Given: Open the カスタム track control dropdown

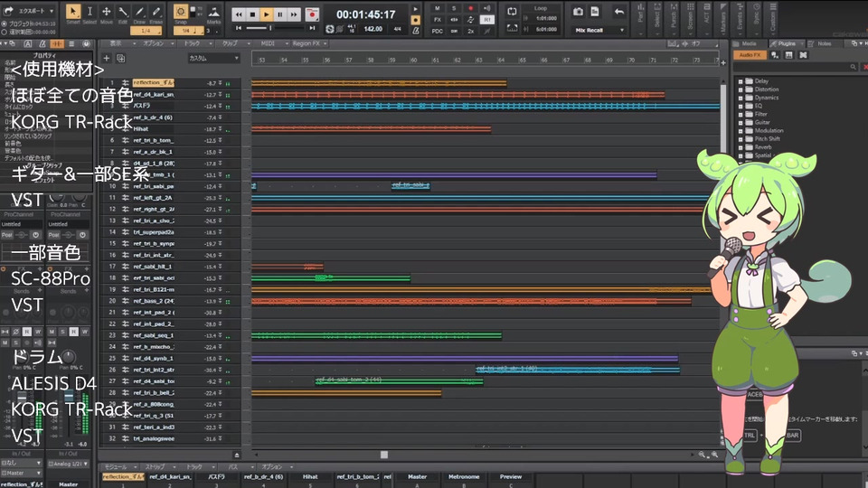Looking at the screenshot, I should 213,58.
